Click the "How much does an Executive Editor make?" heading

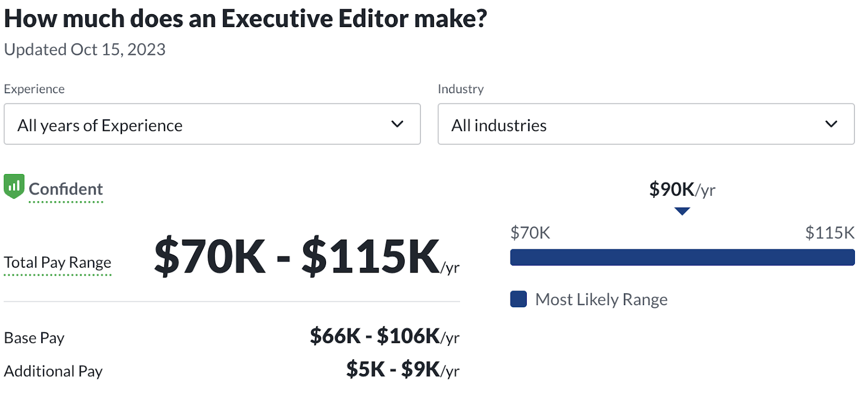[x=245, y=18]
